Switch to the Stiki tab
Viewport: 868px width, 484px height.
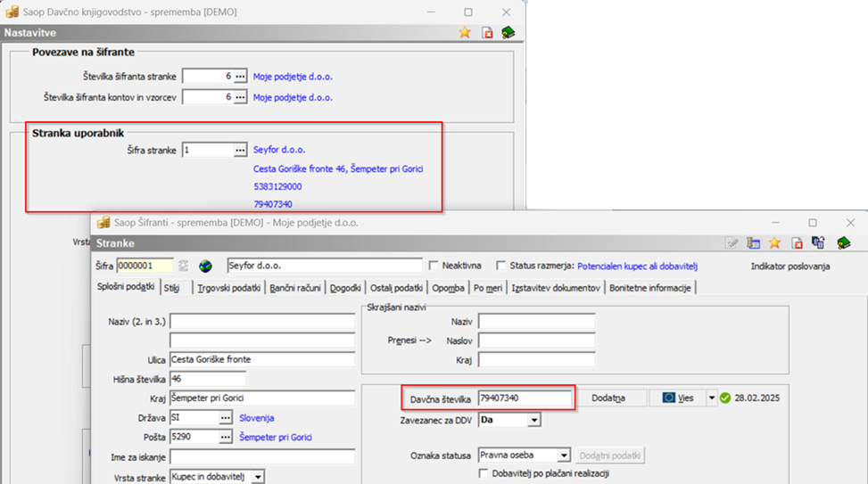(x=171, y=288)
